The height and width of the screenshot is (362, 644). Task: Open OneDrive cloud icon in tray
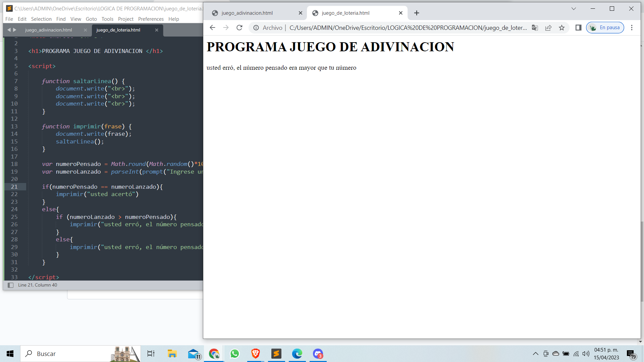(556, 354)
